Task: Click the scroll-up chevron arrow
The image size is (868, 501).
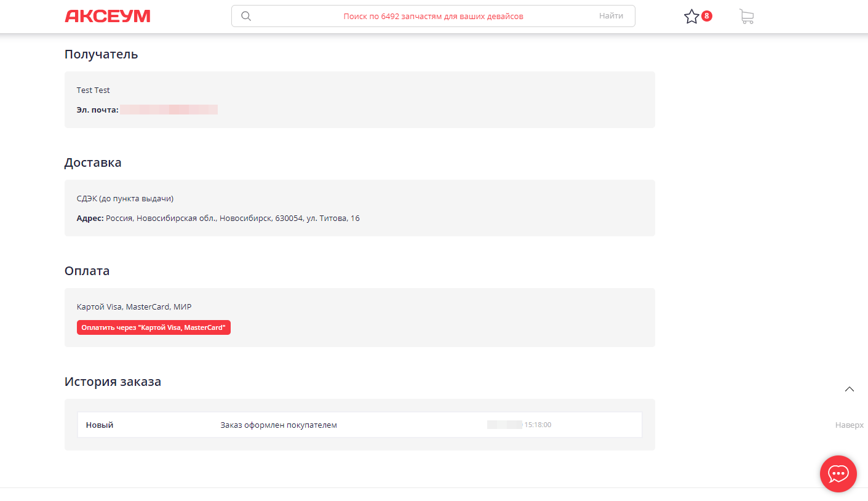Action: tap(850, 389)
